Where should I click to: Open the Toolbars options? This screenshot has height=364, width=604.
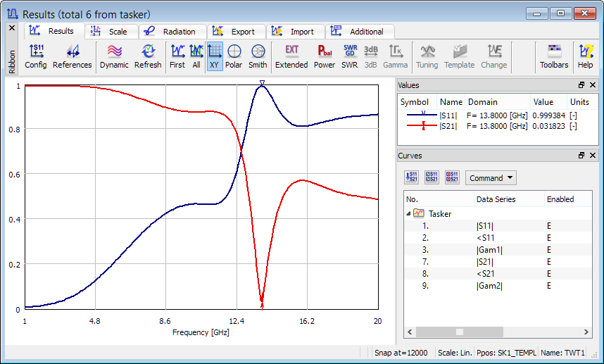(554, 56)
